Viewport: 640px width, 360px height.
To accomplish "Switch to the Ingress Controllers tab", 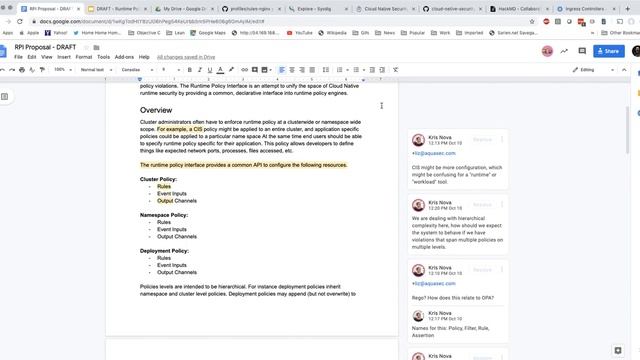I will click(x=585, y=9).
